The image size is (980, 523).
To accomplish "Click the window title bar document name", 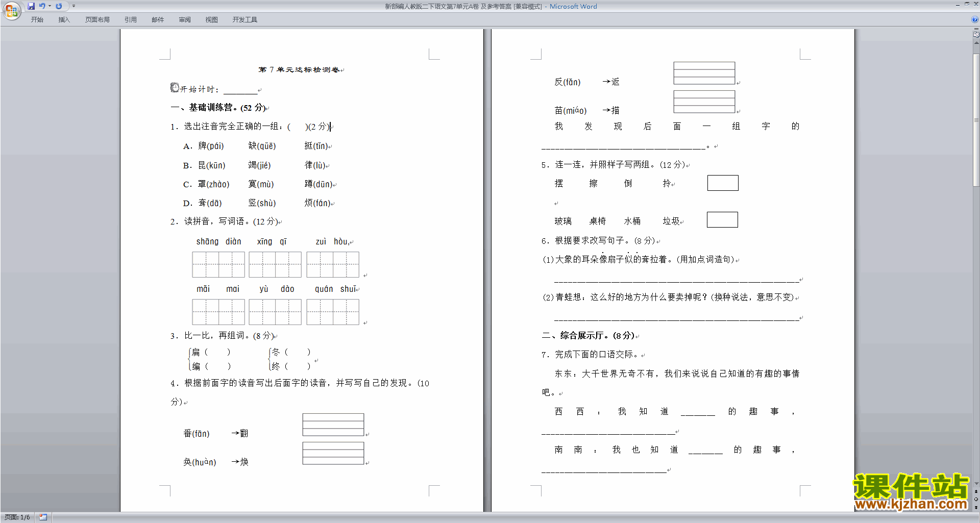I will point(463,6).
